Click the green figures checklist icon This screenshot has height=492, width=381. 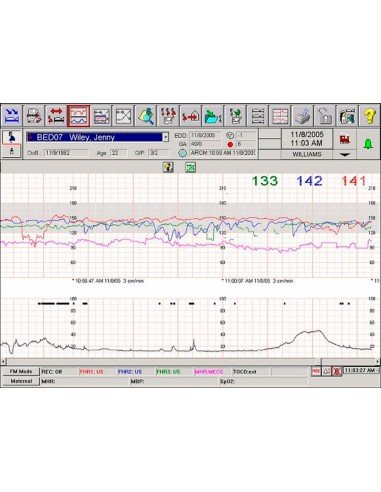point(235,116)
